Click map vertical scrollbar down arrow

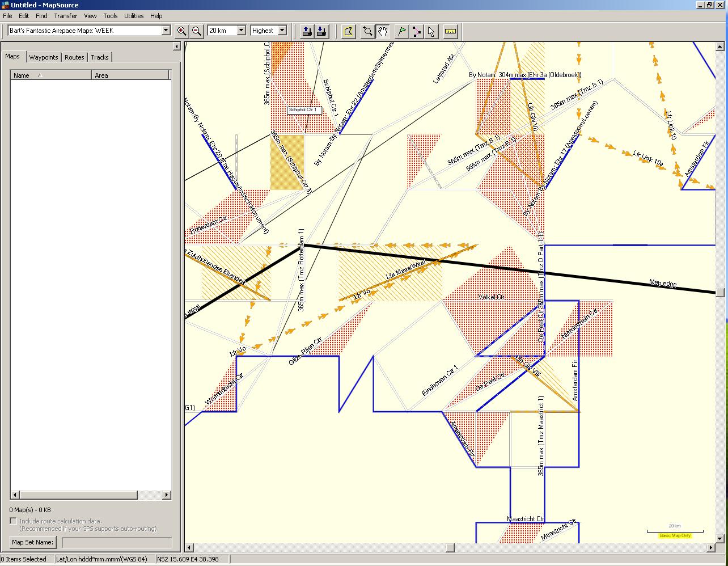720,539
